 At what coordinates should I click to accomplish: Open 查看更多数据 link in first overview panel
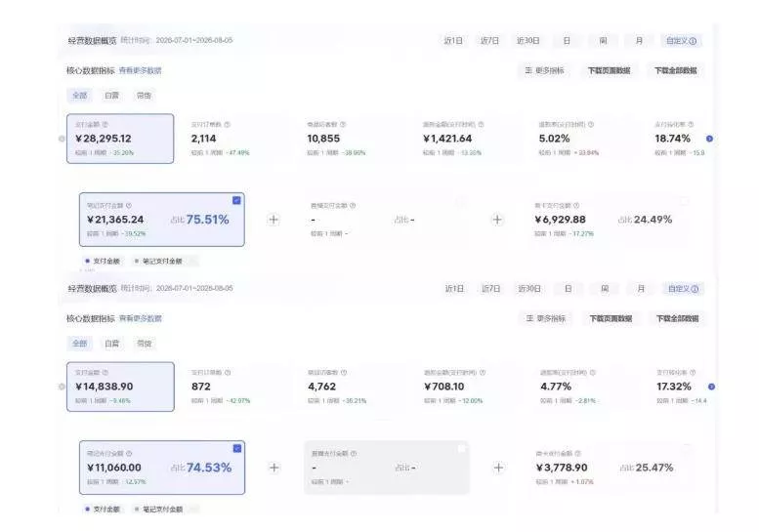[140, 70]
